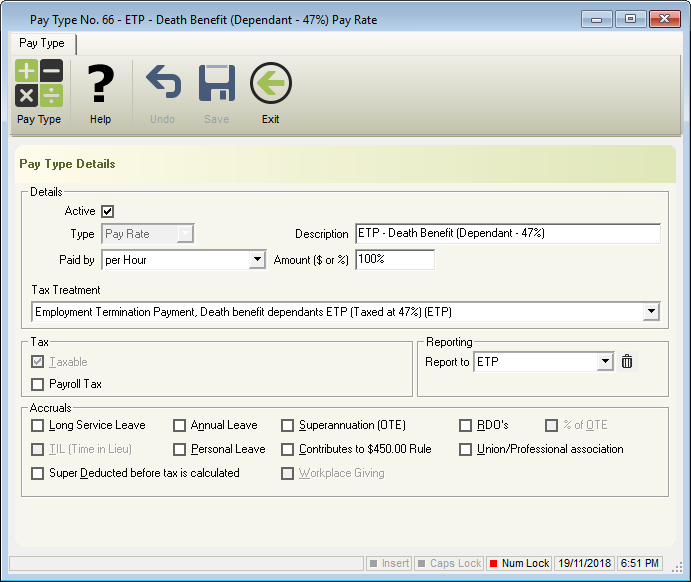Check the RDO's checkbox
The height and width of the screenshot is (582, 691).
(x=465, y=426)
